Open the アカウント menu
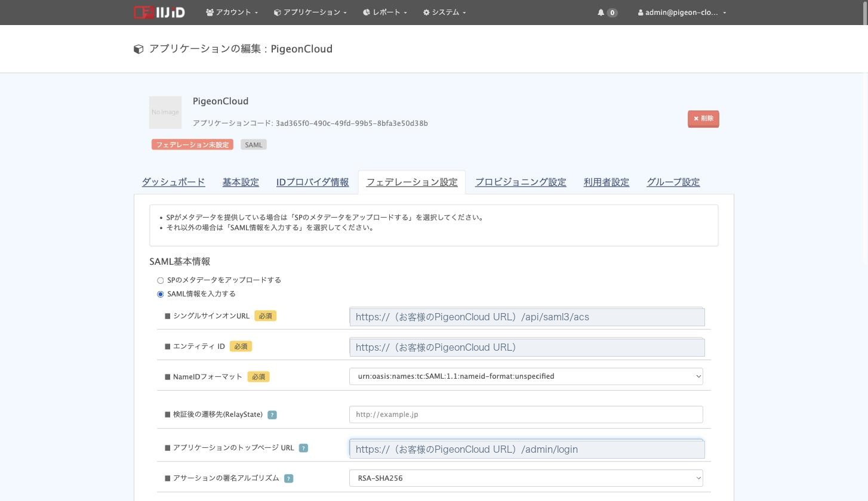868x501 pixels. coord(232,13)
